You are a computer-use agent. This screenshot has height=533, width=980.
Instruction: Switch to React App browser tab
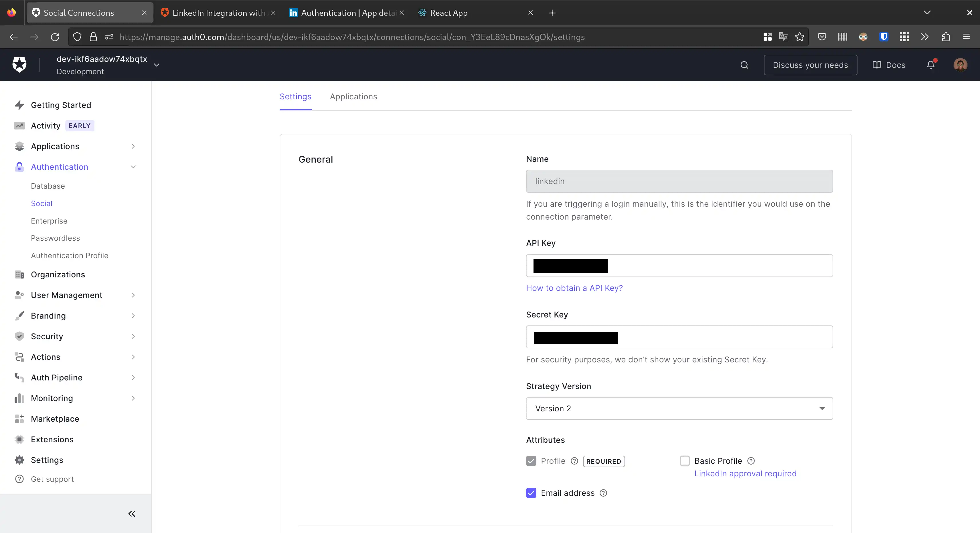tap(448, 13)
